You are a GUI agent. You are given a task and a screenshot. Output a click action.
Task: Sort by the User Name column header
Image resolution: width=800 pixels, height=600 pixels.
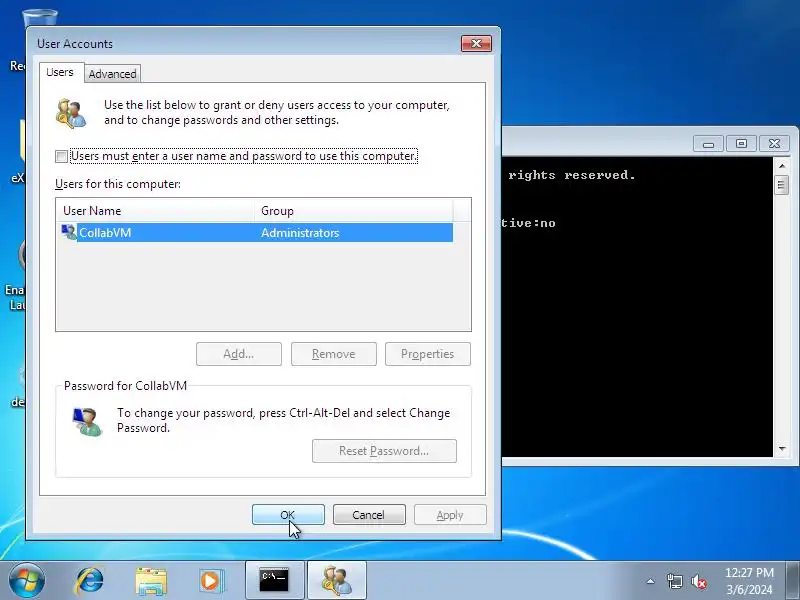click(155, 211)
